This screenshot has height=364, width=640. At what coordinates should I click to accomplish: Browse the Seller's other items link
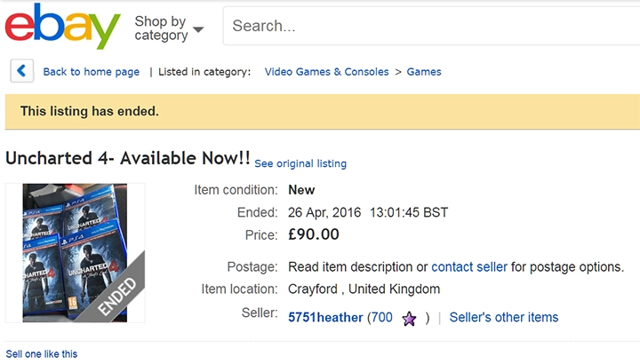(x=504, y=317)
